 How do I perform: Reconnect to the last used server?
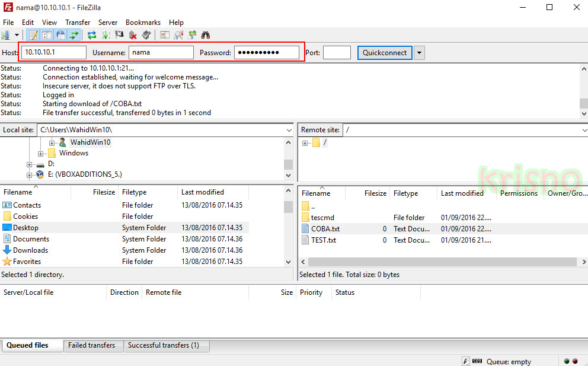tap(146, 35)
